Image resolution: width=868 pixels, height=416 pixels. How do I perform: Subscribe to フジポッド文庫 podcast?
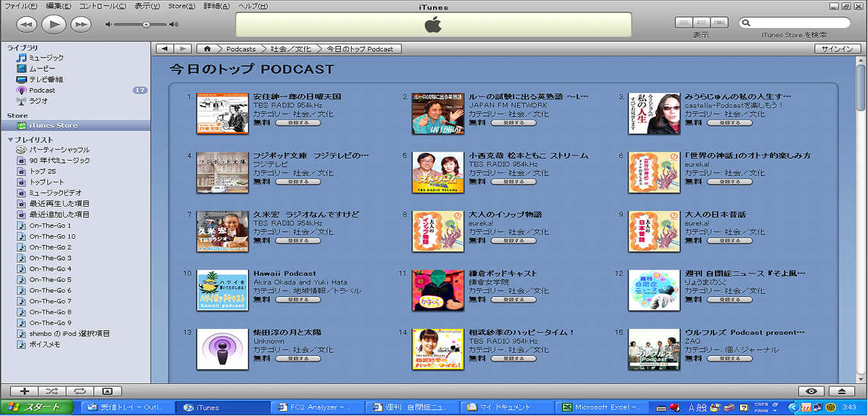coord(298,182)
